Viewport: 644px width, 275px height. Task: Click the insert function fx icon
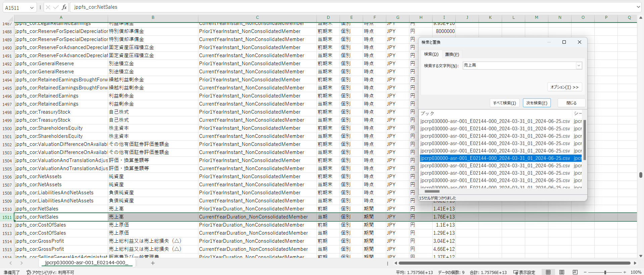64,7
